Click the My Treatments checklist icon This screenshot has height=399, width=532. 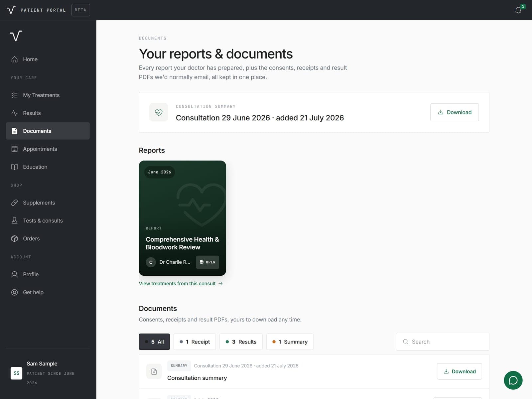[14, 95]
